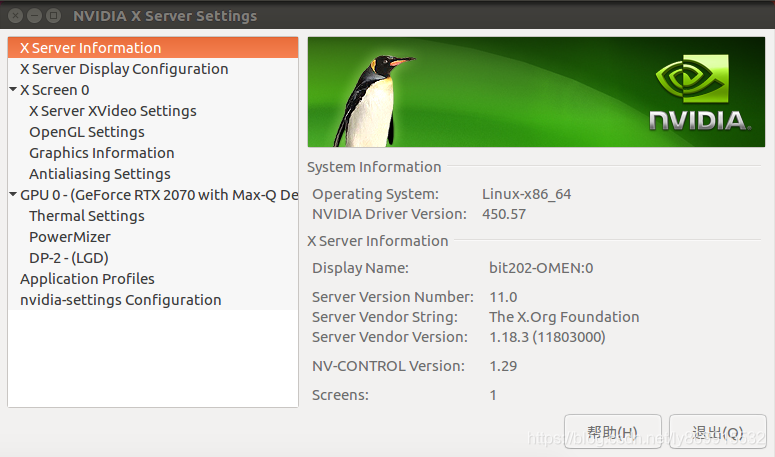The height and width of the screenshot is (457, 775).
Task: Show Graphics Information page
Action: pos(102,153)
